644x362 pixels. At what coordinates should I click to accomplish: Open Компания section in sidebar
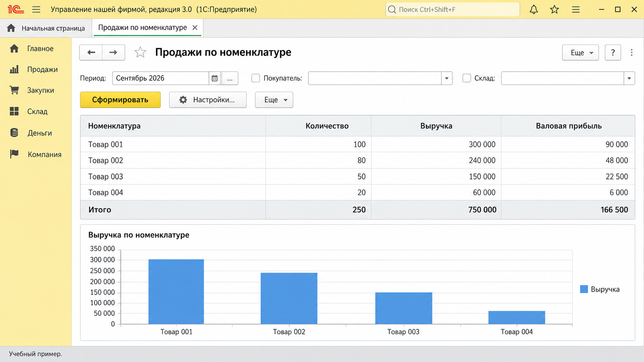pyautogui.click(x=35, y=154)
